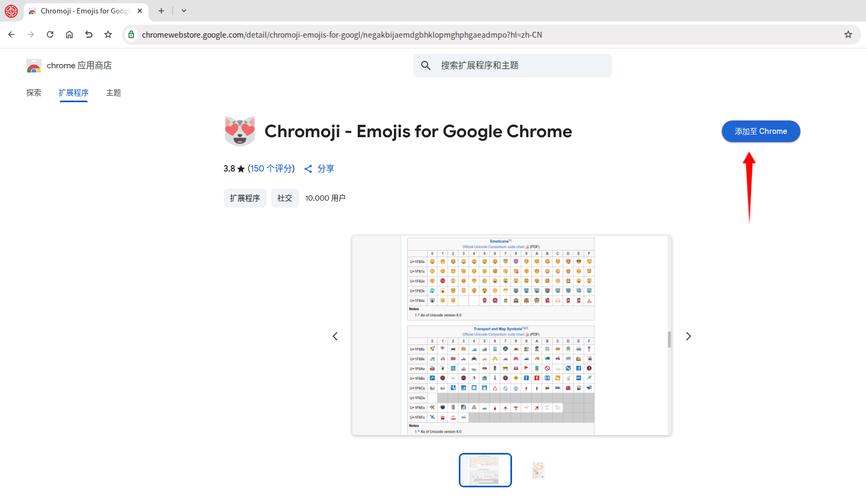The height and width of the screenshot is (504, 866).
Task: Close the Chromoji browser tab
Action: 140,11
